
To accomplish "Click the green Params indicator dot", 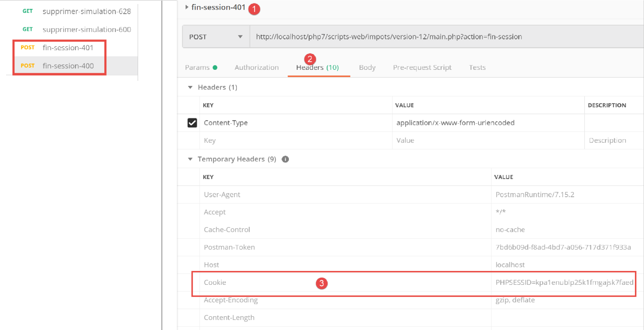I will pyautogui.click(x=215, y=68).
